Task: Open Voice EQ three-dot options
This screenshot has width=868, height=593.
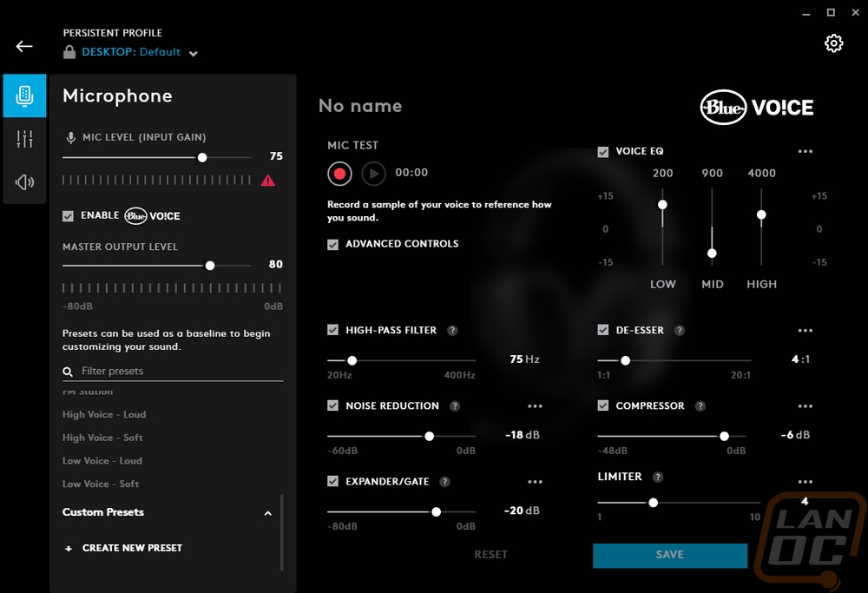Action: coord(805,152)
